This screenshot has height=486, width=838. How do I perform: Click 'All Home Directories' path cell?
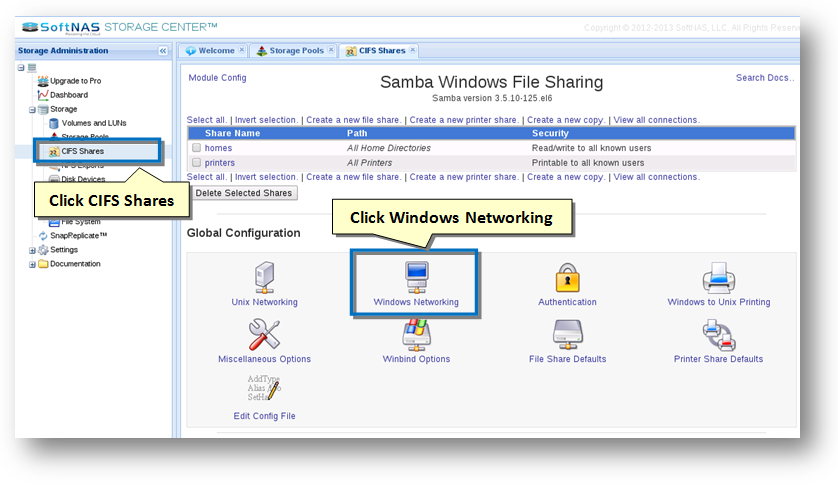click(389, 148)
